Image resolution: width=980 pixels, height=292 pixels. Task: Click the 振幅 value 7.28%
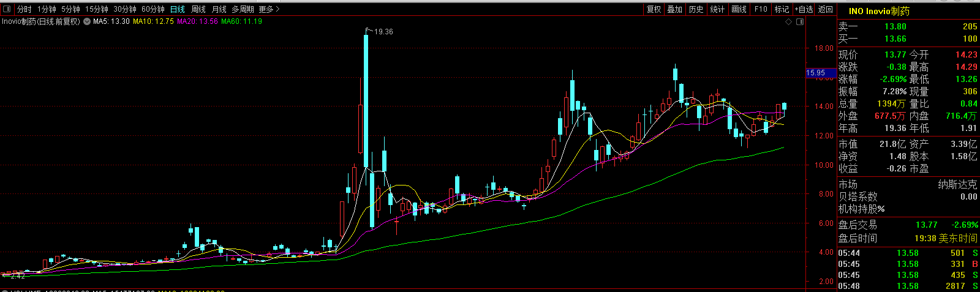point(895,91)
